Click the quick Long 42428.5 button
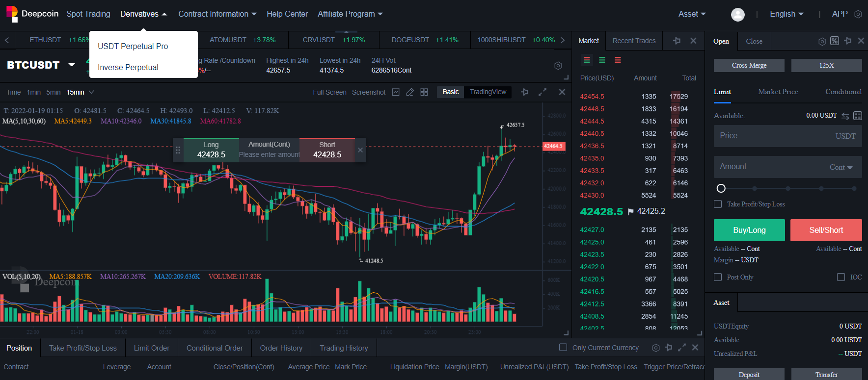 coord(211,150)
